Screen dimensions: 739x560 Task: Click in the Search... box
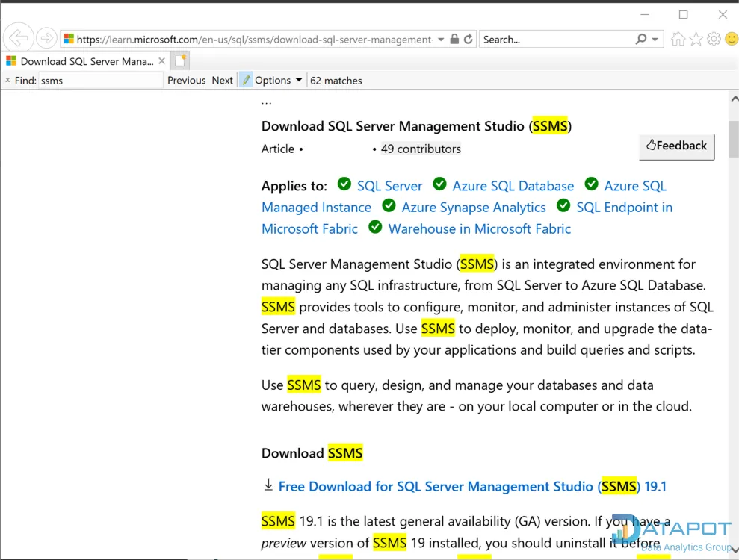tap(556, 40)
